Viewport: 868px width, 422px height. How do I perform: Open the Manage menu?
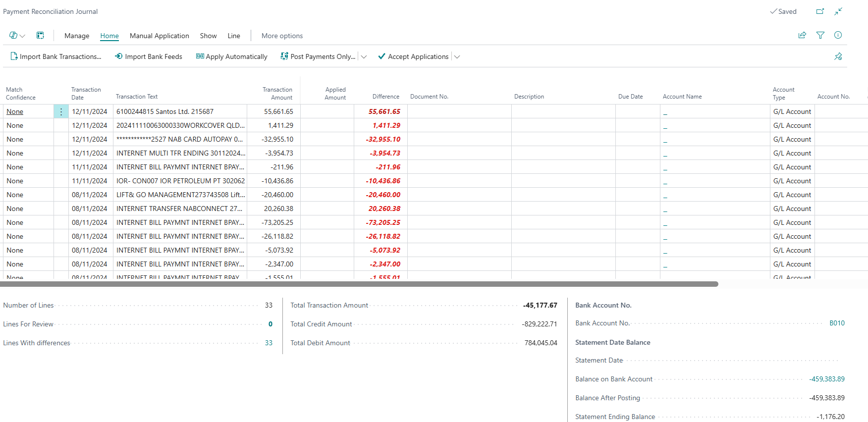77,36
